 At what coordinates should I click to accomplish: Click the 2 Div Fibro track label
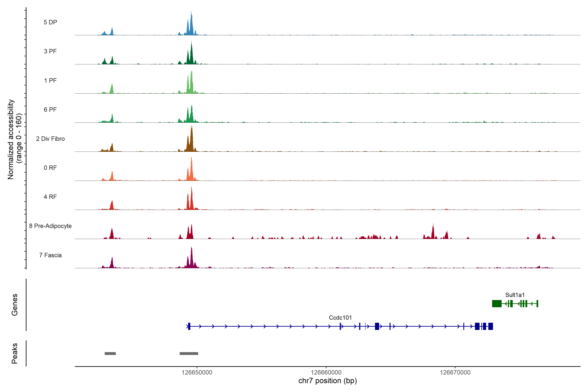[50, 139]
